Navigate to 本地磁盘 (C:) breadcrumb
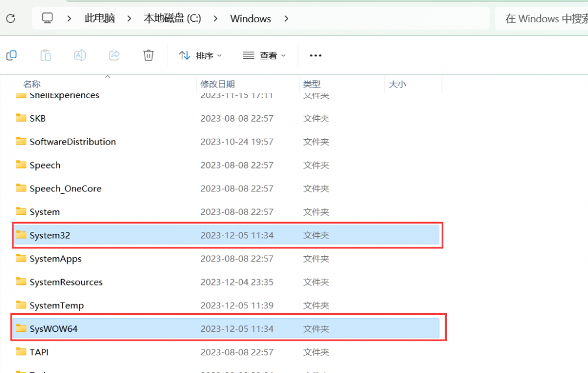The image size is (588, 373). click(172, 19)
